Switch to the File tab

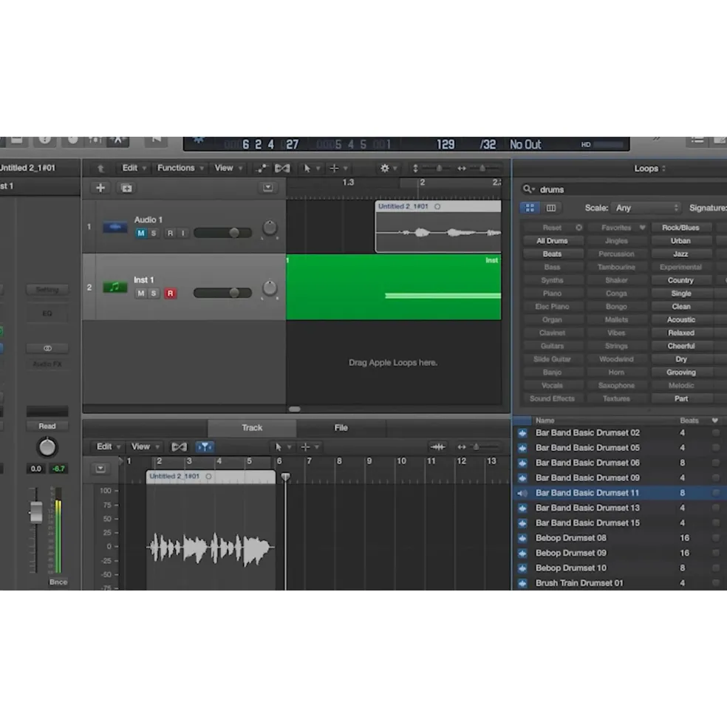tap(341, 428)
